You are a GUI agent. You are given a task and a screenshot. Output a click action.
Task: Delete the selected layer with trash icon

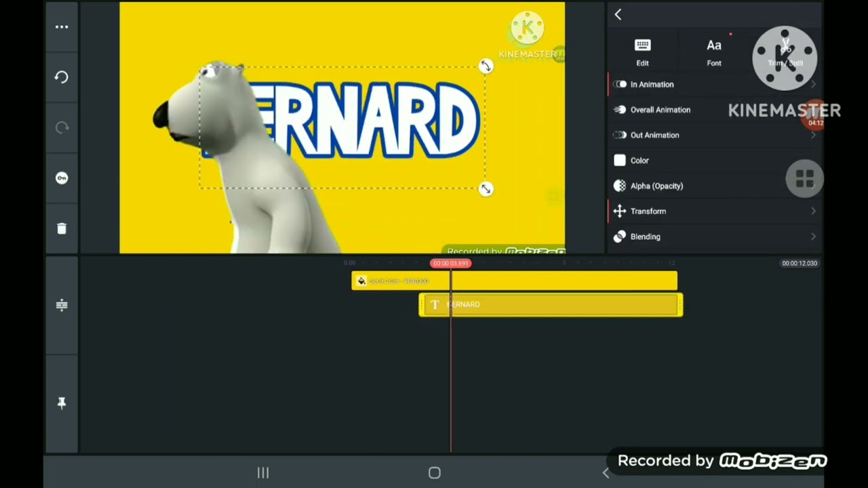[x=62, y=228]
